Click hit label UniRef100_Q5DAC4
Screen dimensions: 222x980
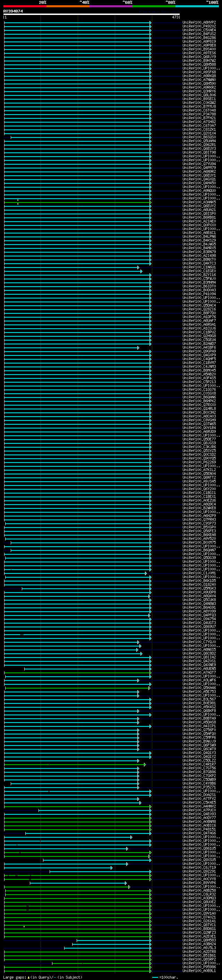[x=199, y=306]
